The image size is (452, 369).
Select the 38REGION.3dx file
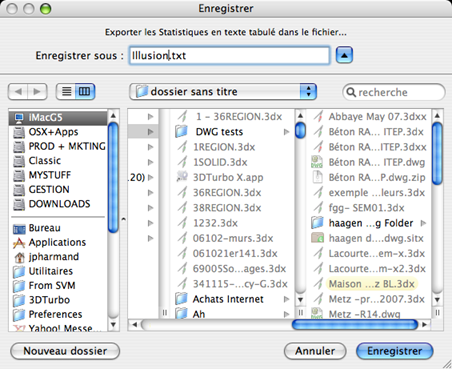pos(219,208)
